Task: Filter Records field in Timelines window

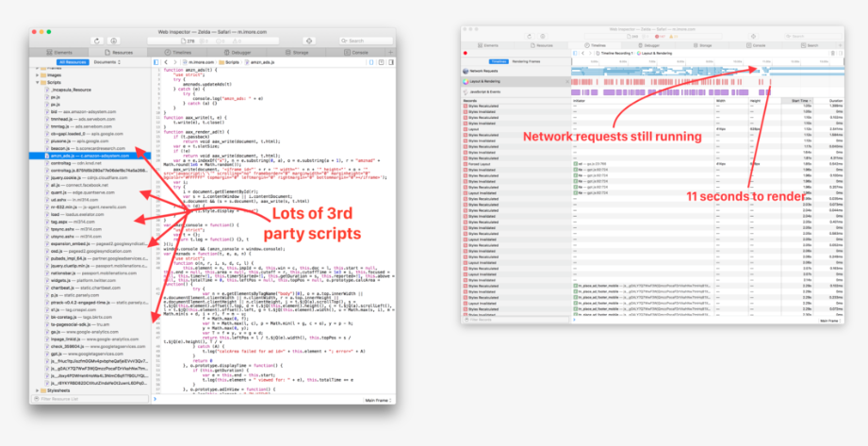Action: point(516,321)
